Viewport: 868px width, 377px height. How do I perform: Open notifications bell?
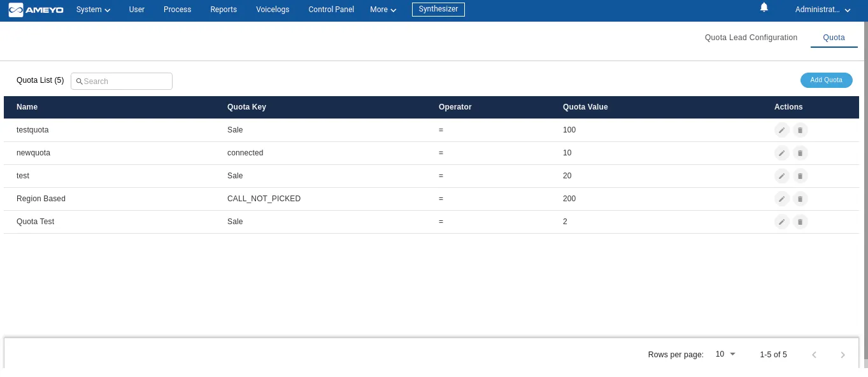click(764, 8)
